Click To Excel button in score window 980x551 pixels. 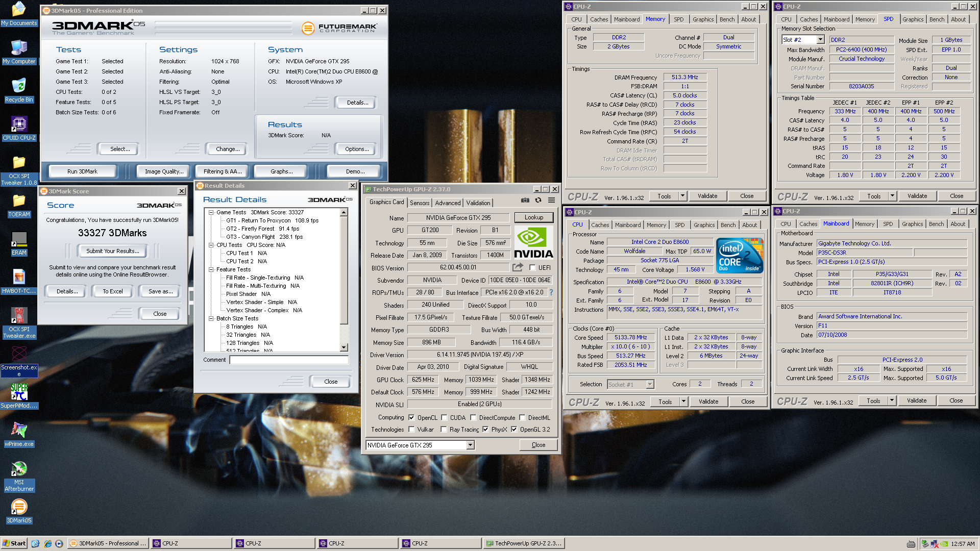[x=113, y=291]
